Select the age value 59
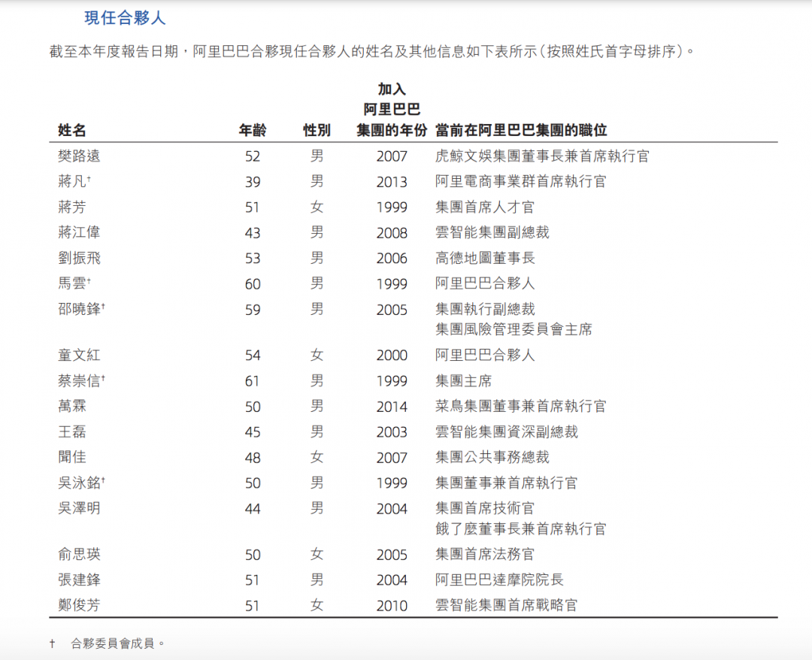The width and height of the screenshot is (812, 660). [x=253, y=310]
